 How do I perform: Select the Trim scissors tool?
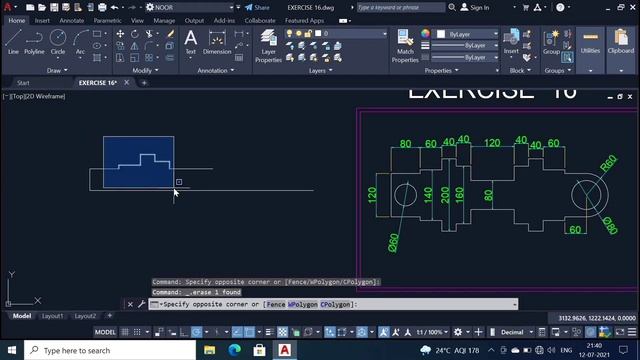click(x=149, y=34)
